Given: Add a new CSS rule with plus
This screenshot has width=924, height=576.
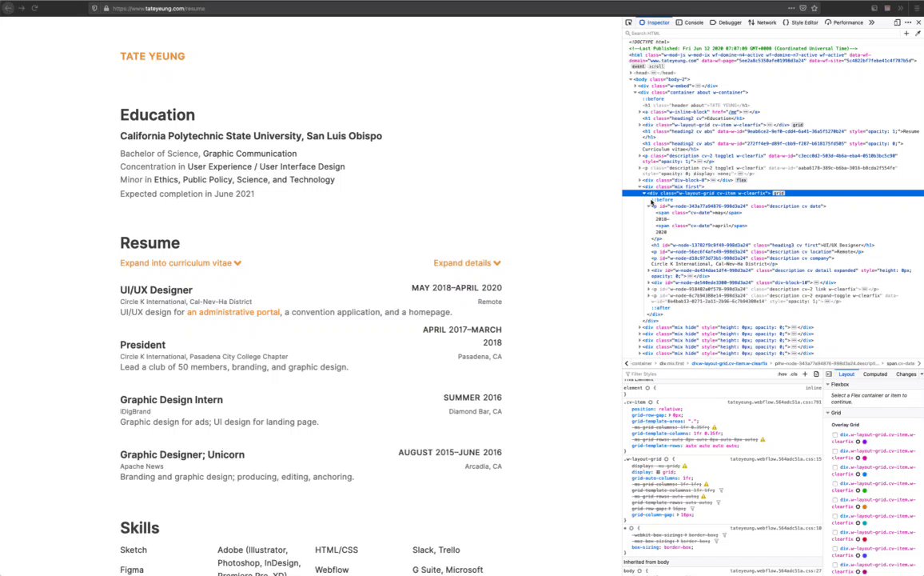Looking at the screenshot, I should click(x=805, y=374).
